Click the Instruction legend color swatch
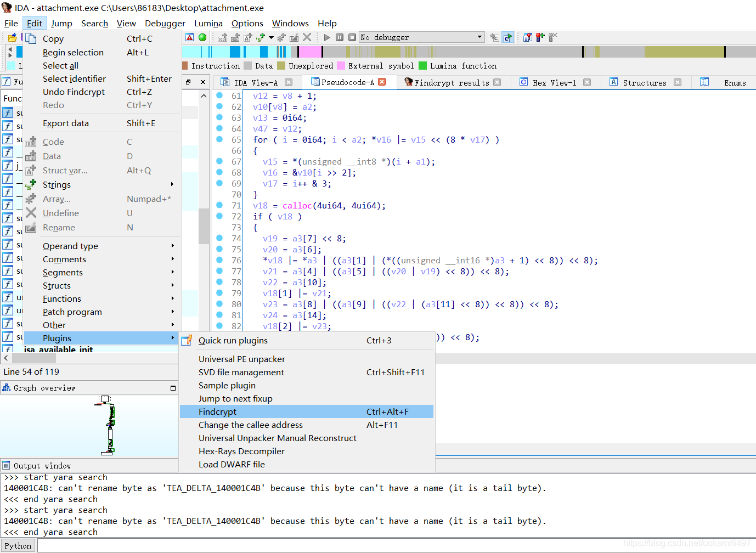Viewport: 756px width, 553px height. [185, 66]
